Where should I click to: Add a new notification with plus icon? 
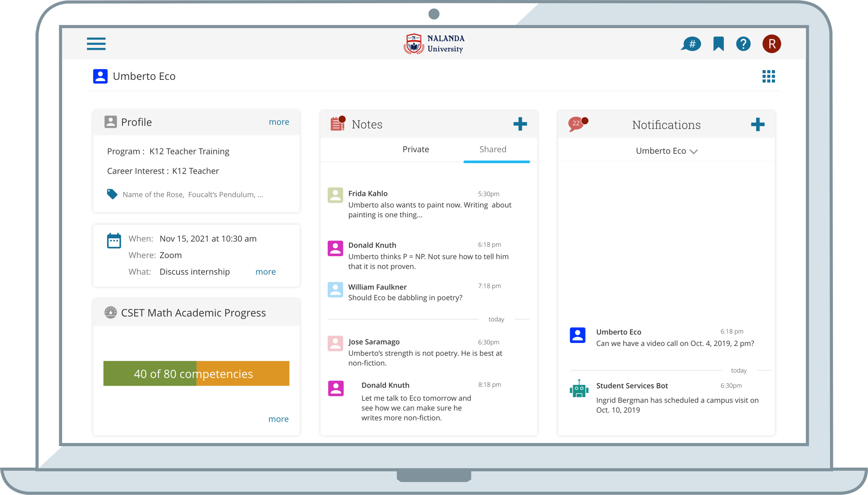pyautogui.click(x=757, y=125)
